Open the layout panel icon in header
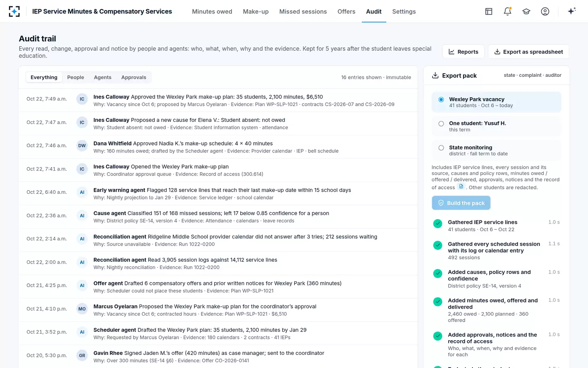Viewport: 588px width, 368px height. pyautogui.click(x=489, y=11)
